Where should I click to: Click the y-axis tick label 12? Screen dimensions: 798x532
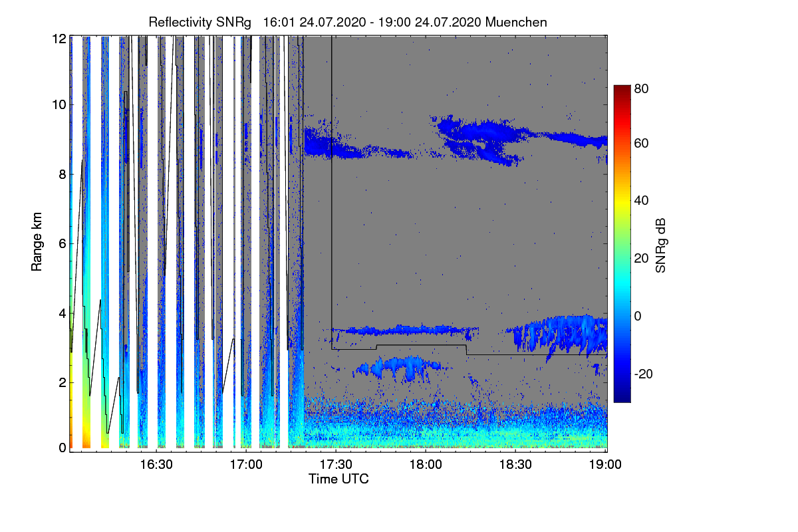[x=59, y=39]
